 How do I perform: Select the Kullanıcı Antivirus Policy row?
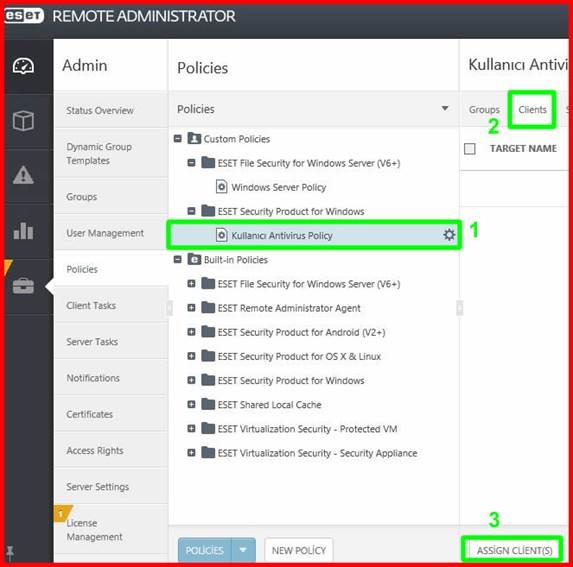[x=314, y=235]
